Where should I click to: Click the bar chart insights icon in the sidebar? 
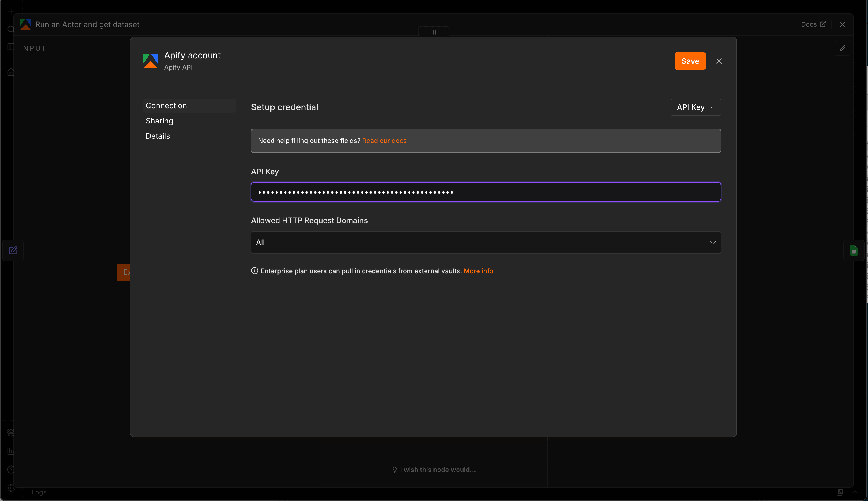tap(11, 451)
